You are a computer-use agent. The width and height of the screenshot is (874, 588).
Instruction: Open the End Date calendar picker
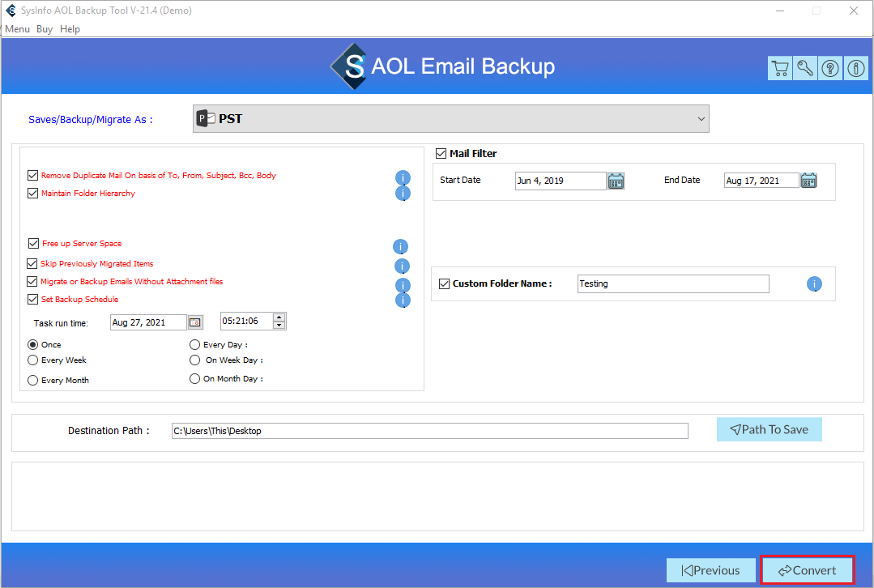pos(808,181)
